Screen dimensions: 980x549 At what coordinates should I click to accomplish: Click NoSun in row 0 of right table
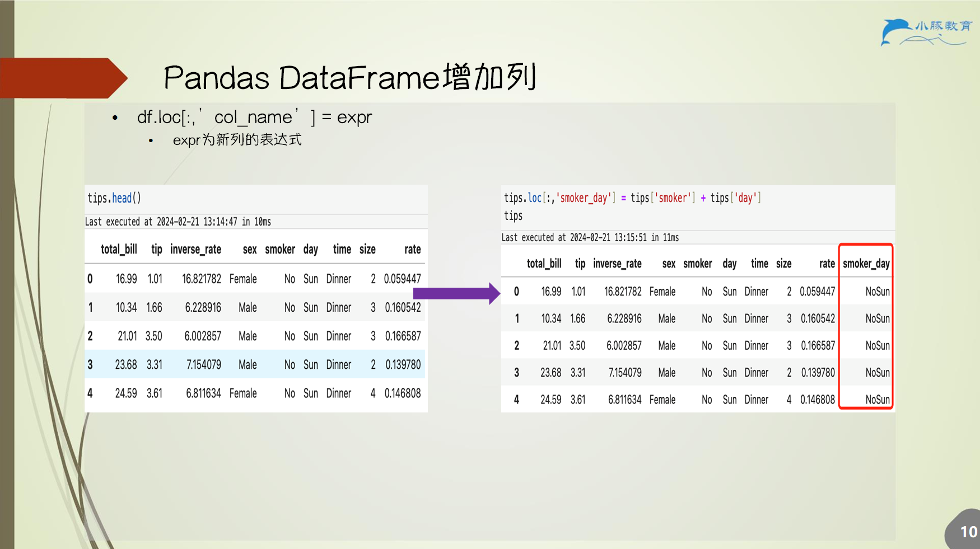[878, 292]
